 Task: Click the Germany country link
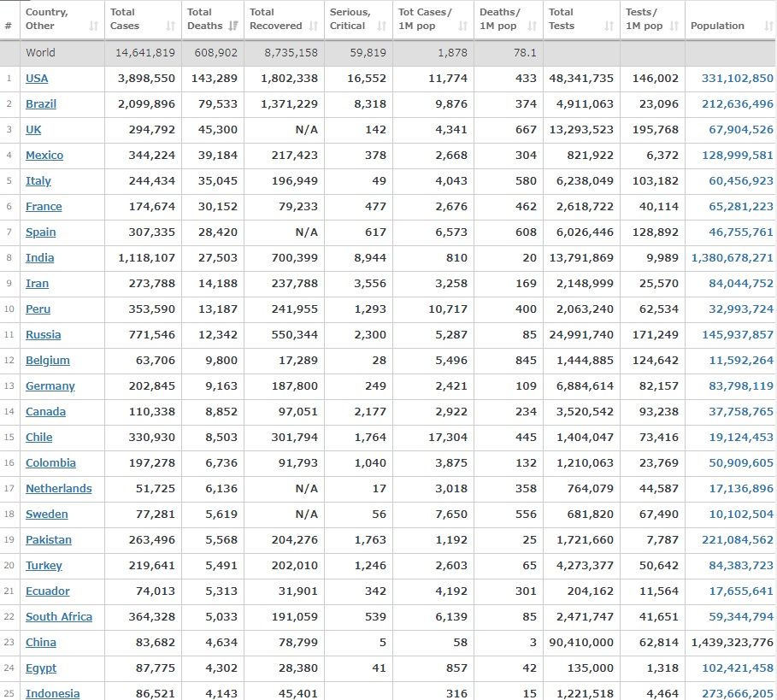(x=50, y=386)
